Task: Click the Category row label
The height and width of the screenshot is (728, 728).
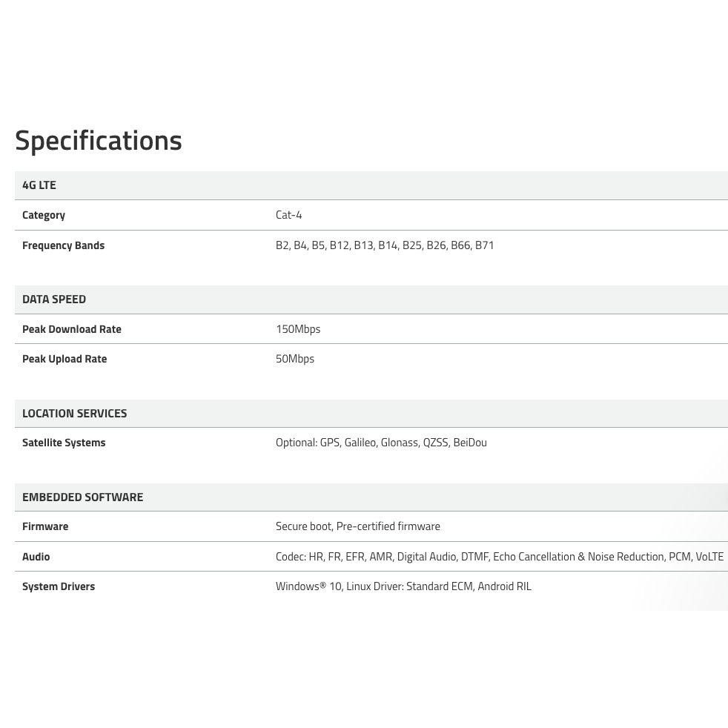Action: coord(44,215)
